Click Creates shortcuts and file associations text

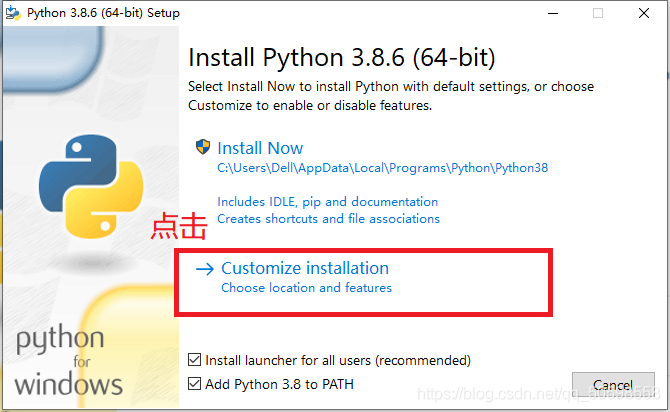point(328,218)
